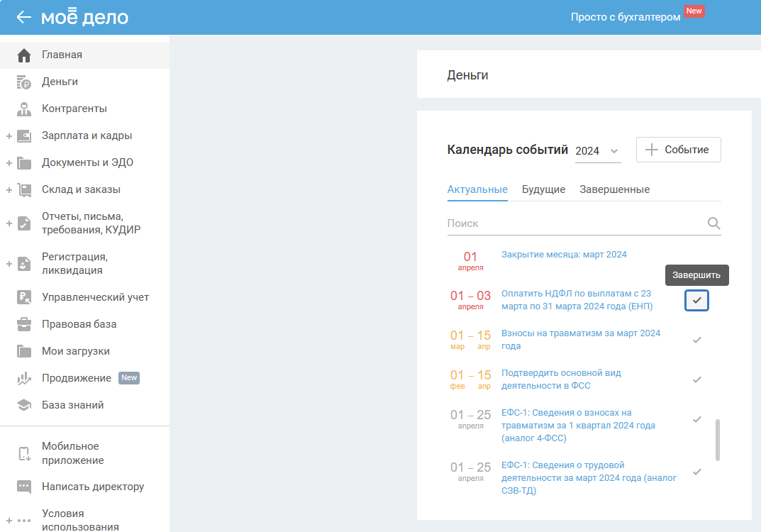Switch to Будущие tab
This screenshot has width=761, height=532.
[x=543, y=189]
